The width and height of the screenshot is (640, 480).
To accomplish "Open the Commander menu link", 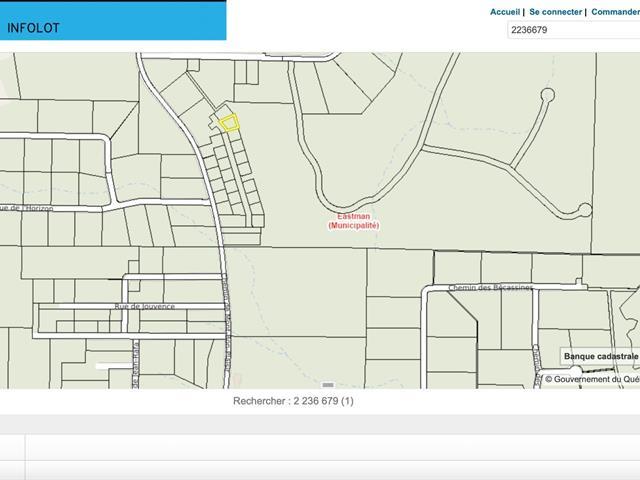I will coord(614,12).
